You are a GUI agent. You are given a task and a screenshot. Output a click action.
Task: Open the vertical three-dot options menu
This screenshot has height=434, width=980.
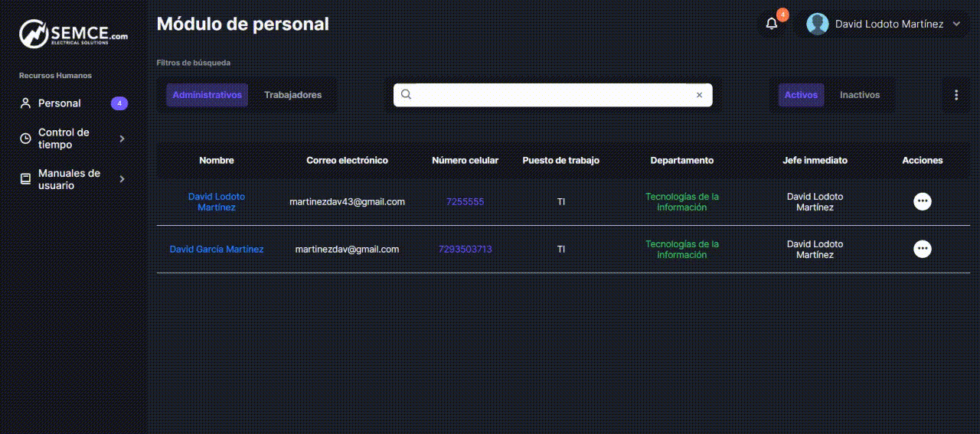tap(955, 95)
